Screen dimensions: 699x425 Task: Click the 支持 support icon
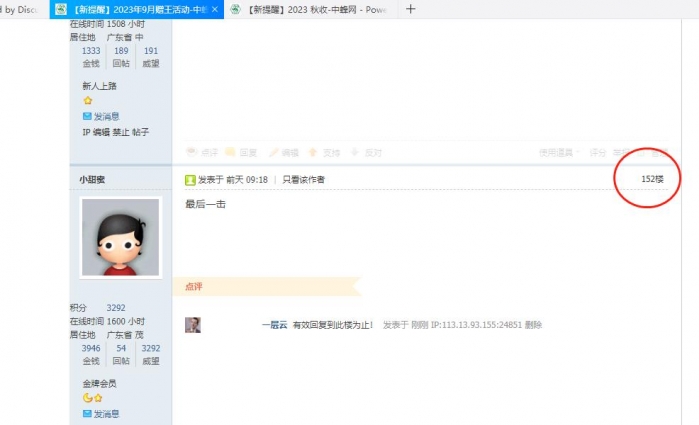coord(313,153)
